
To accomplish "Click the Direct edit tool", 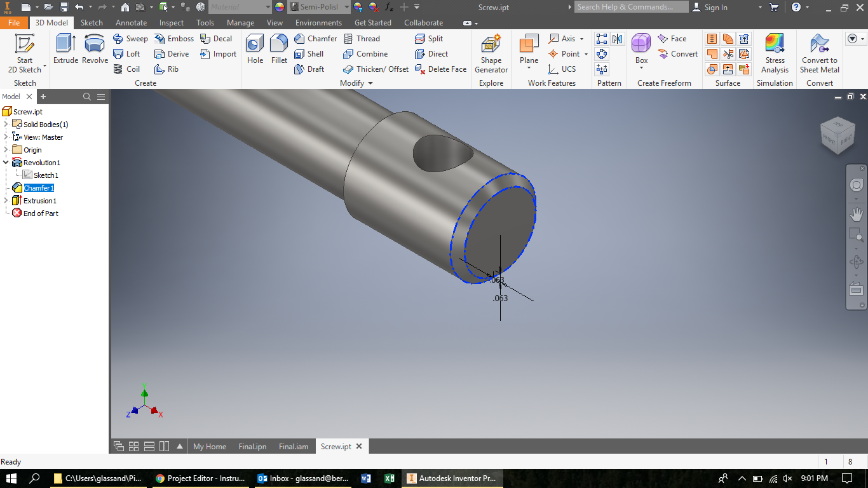I will click(431, 54).
